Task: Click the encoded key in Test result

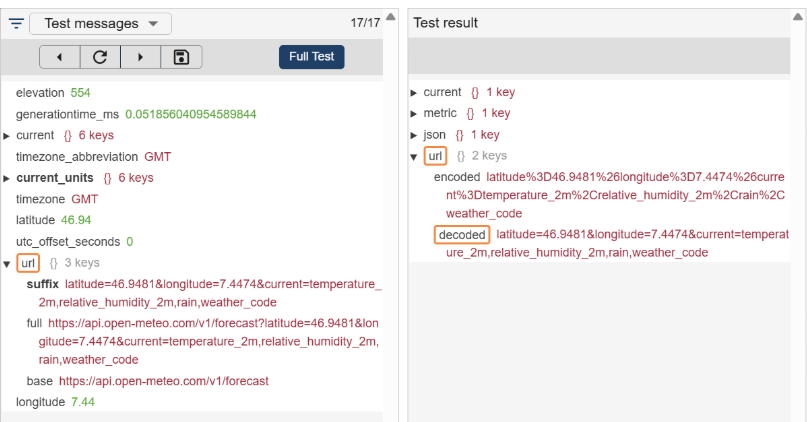Action: pos(457,177)
